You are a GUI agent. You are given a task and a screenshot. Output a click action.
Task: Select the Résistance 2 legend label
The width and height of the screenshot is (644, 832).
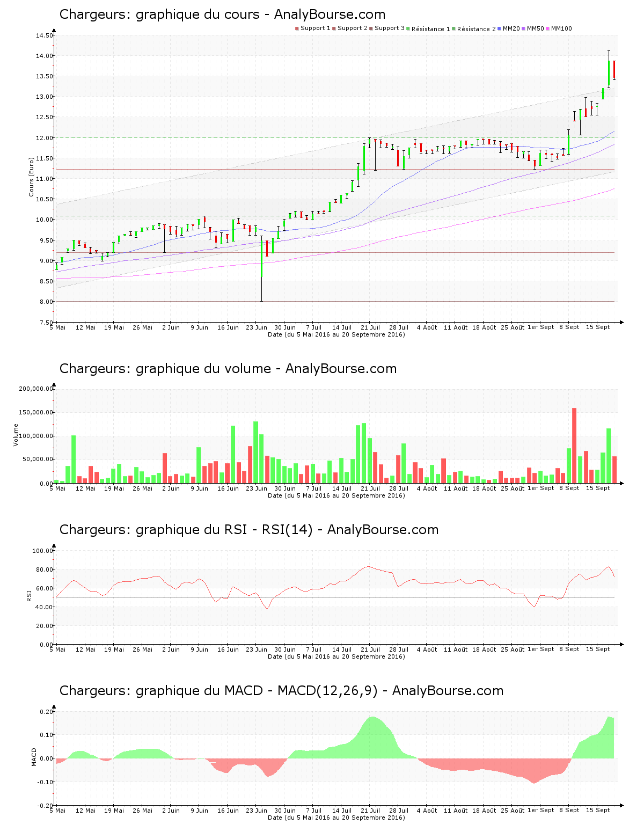pyautogui.click(x=477, y=29)
